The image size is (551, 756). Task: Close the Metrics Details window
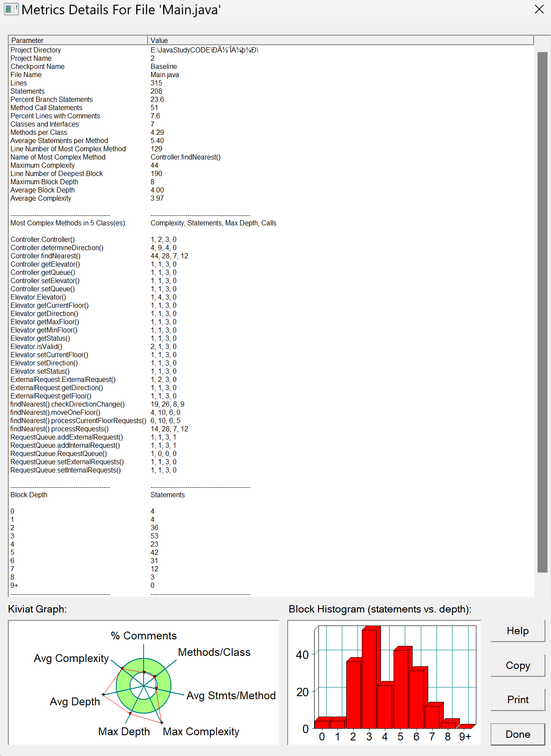point(539,9)
